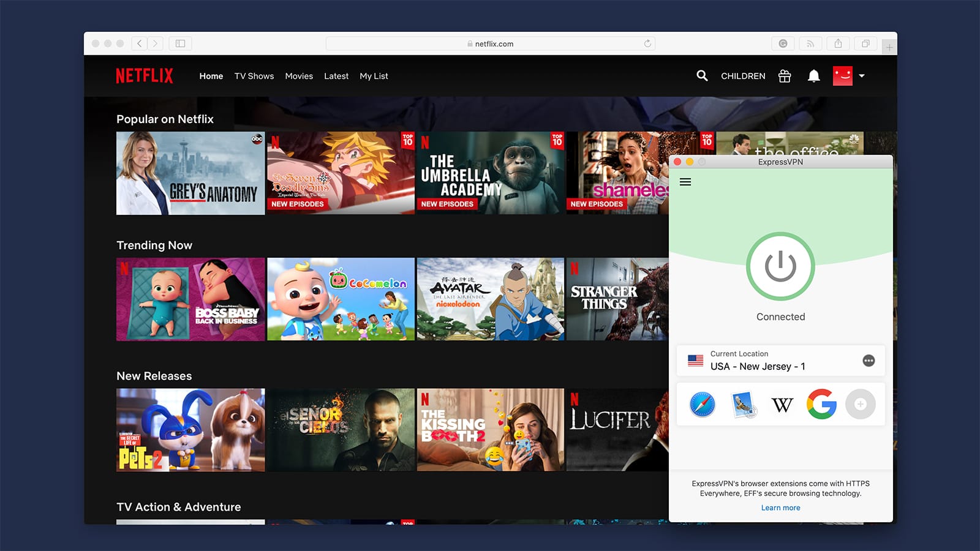Open the Stranger Things thumbnail
Screen dimensions: 980x551
(x=617, y=299)
